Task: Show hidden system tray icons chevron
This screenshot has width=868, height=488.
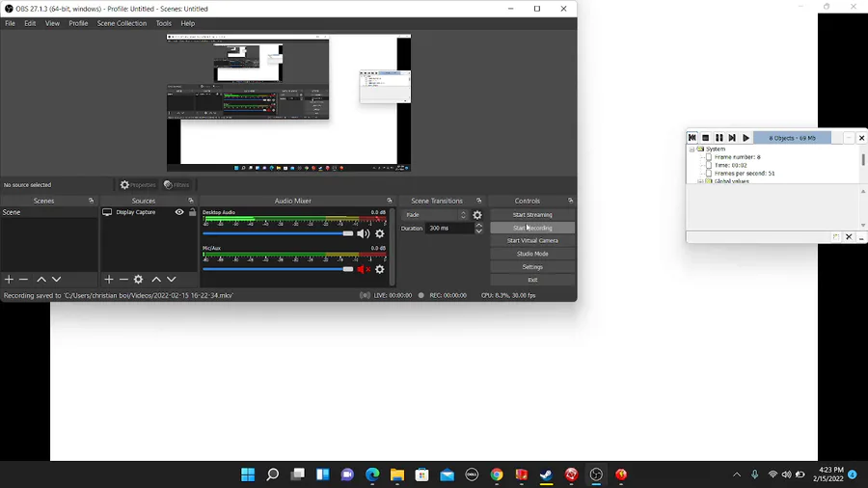Action: pos(737,474)
